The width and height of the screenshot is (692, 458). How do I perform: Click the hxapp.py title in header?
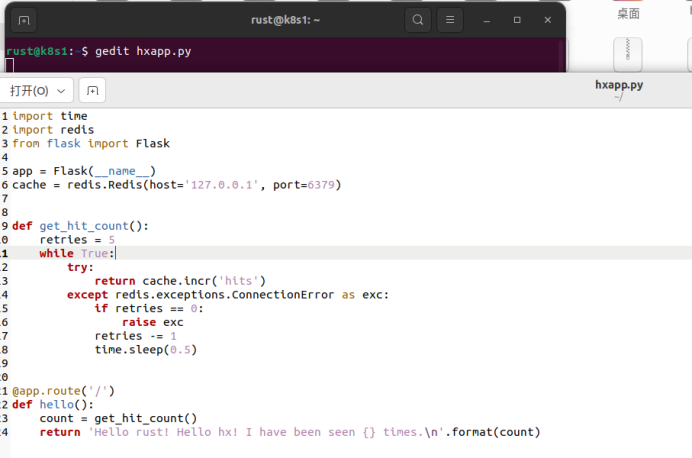(619, 85)
